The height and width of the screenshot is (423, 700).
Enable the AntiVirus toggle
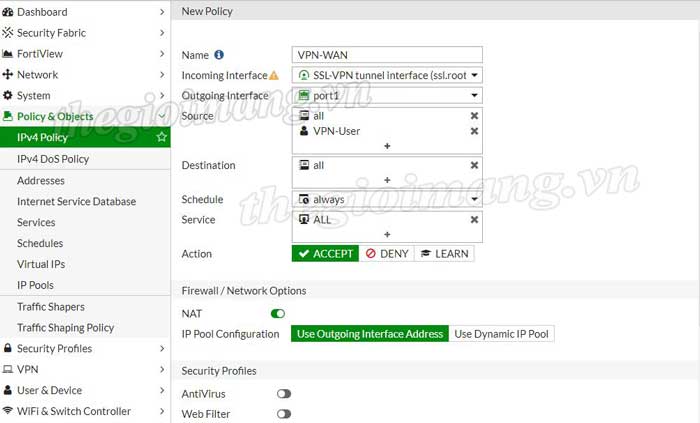(x=284, y=394)
